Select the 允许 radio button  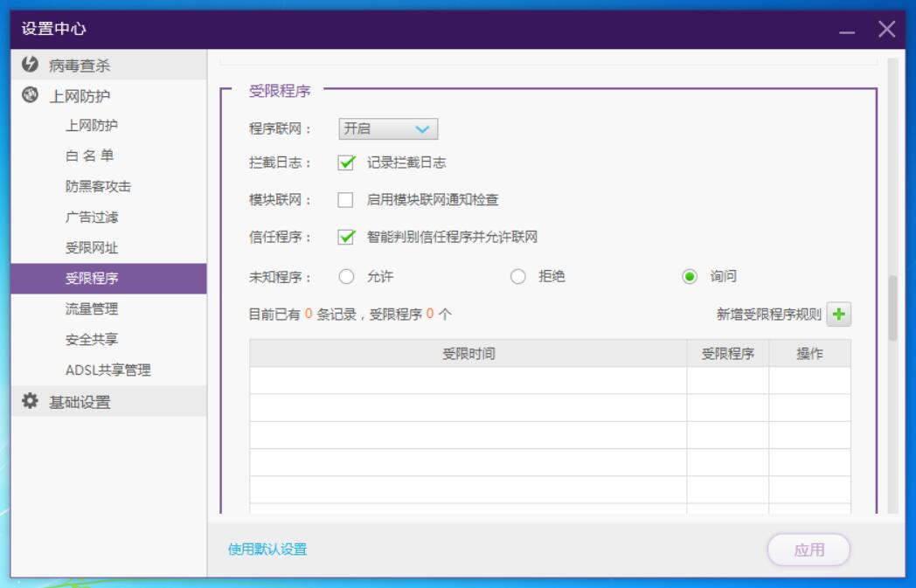point(346,276)
